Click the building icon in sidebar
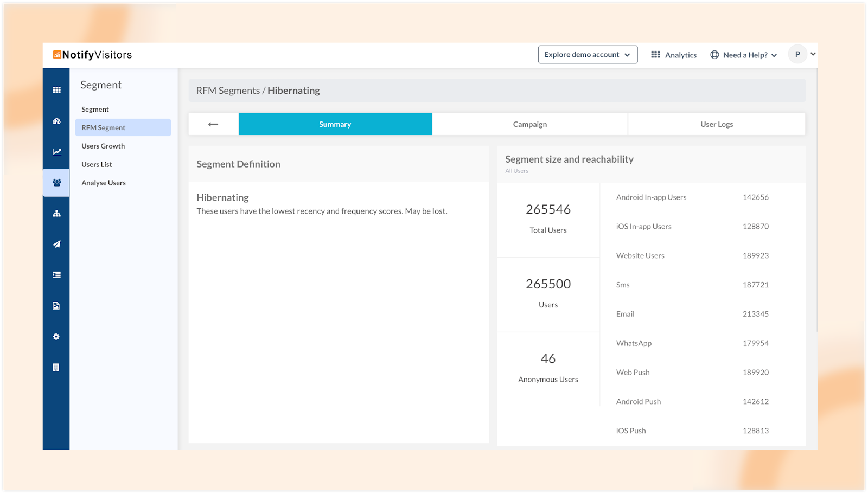 tap(56, 368)
